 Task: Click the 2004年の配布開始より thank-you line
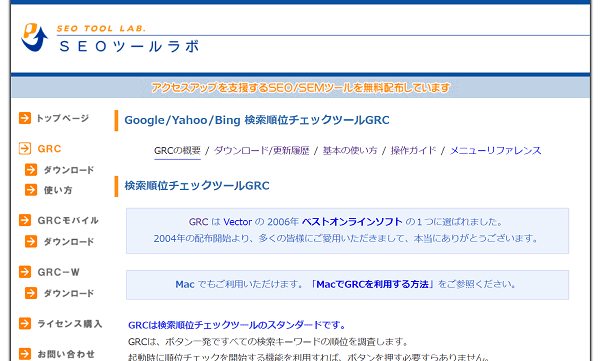346,238
